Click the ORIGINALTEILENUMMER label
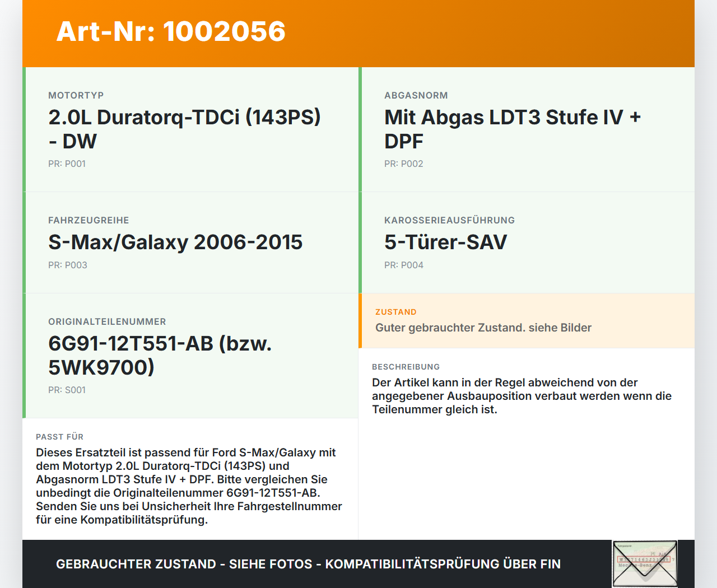Image resolution: width=717 pixels, height=588 pixels. click(107, 321)
